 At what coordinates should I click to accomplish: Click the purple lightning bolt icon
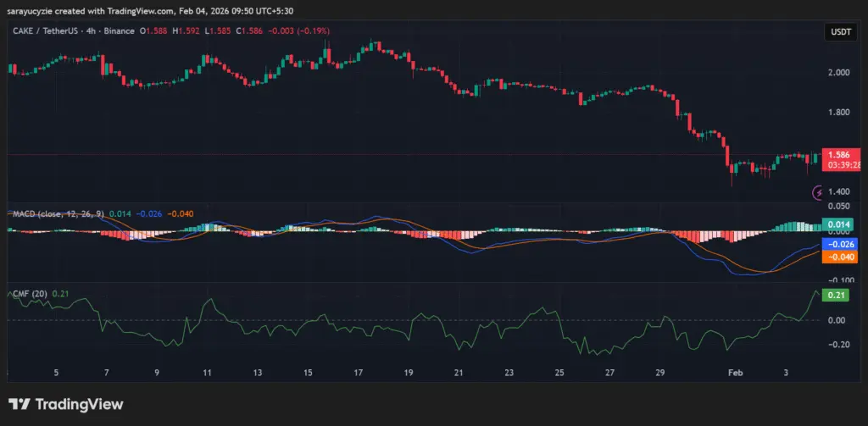(x=819, y=192)
